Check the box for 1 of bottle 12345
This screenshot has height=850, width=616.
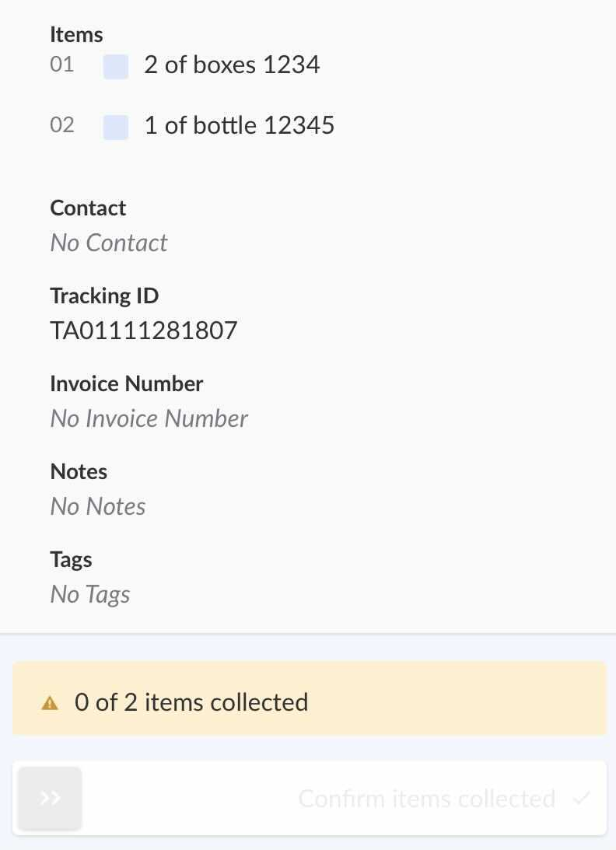pyautogui.click(x=116, y=127)
